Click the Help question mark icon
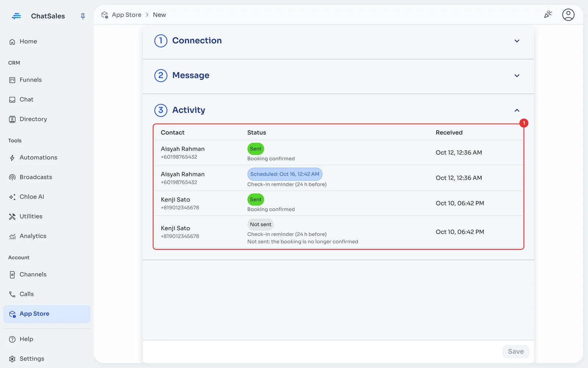The height and width of the screenshot is (368, 588). point(12,339)
